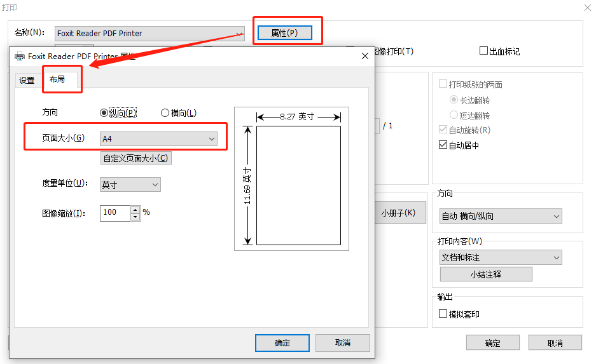Click 确定 in the main print window

tap(492, 343)
